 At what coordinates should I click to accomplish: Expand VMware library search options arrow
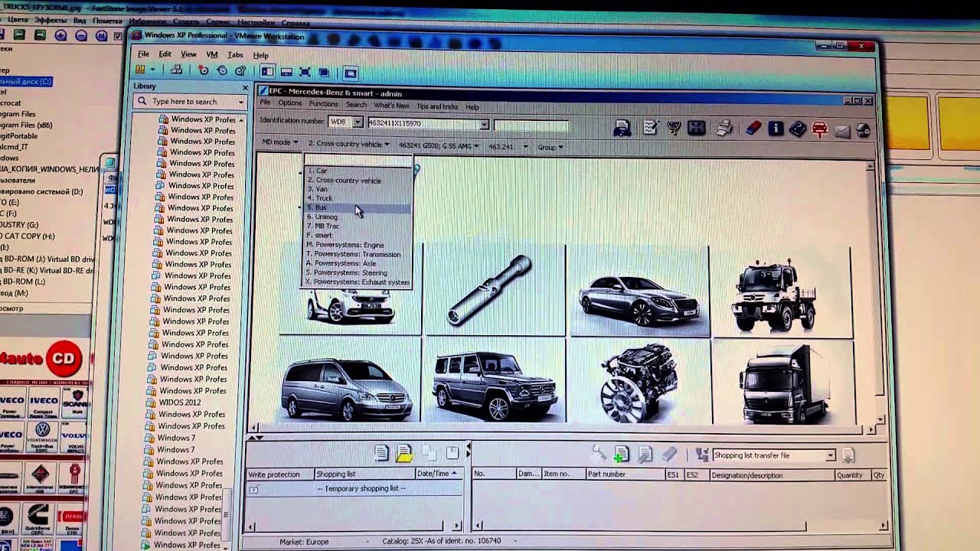click(240, 102)
